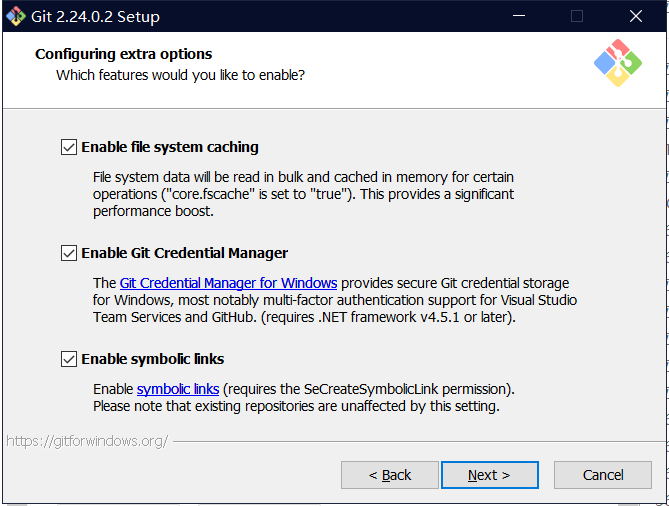Cancel the Git setup
The height and width of the screenshot is (506, 669).
(x=602, y=475)
